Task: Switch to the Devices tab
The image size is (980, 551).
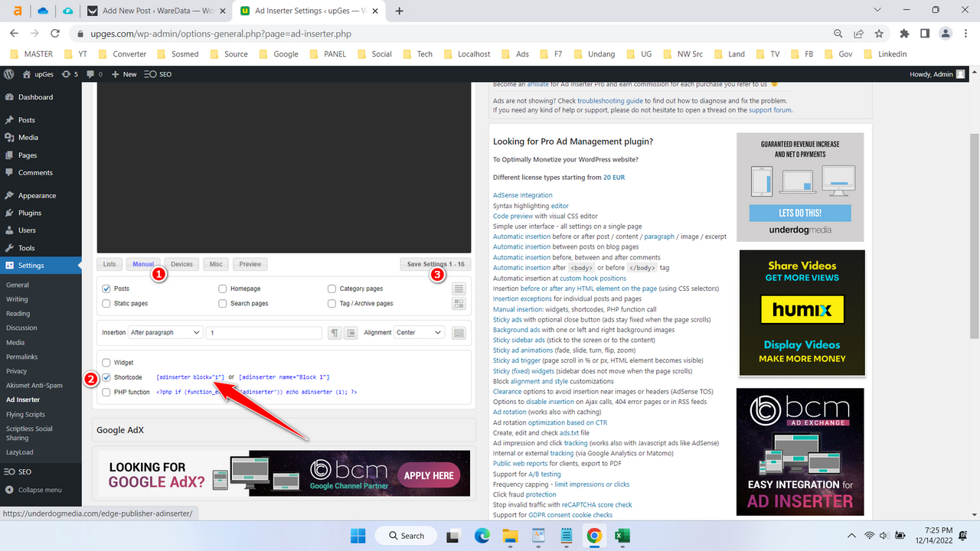Action: coord(181,264)
